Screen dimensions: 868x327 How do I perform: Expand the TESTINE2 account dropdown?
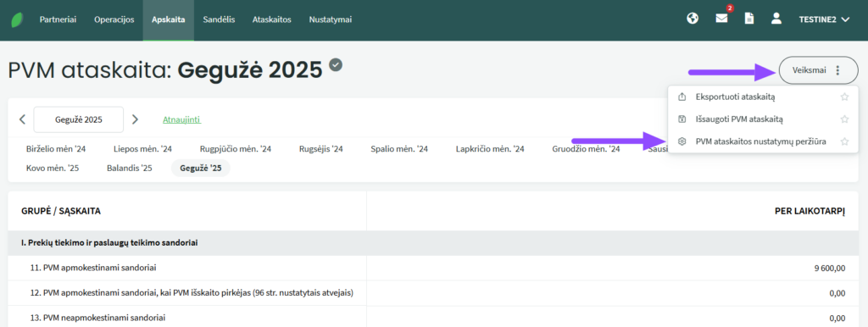(x=824, y=19)
